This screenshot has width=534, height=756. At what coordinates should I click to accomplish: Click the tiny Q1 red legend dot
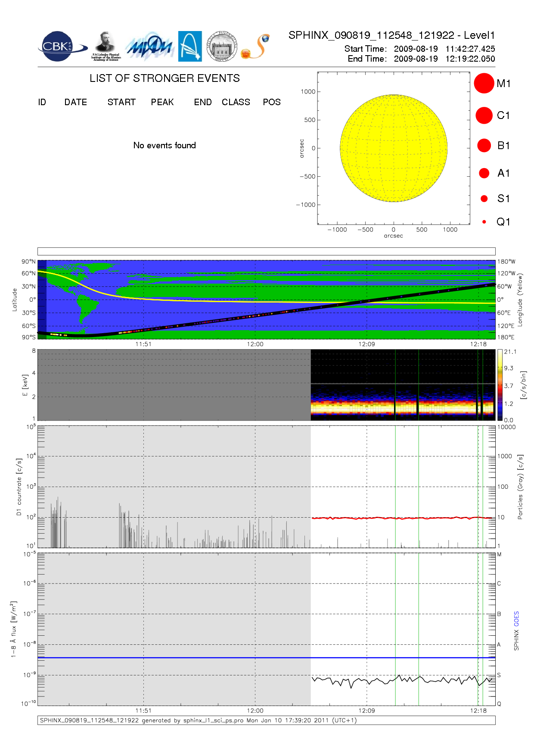point(484,222)
